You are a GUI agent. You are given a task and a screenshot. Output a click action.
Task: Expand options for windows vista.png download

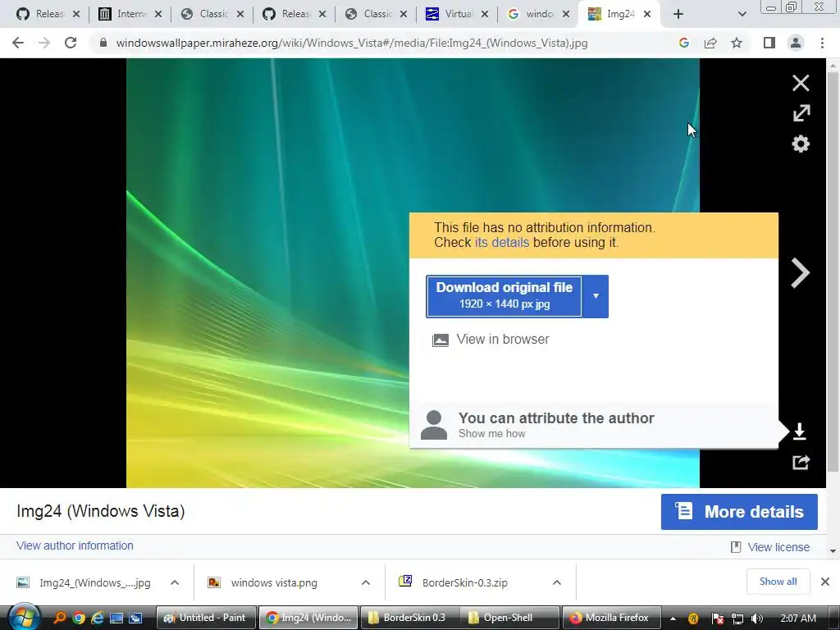tap(366, 582)
